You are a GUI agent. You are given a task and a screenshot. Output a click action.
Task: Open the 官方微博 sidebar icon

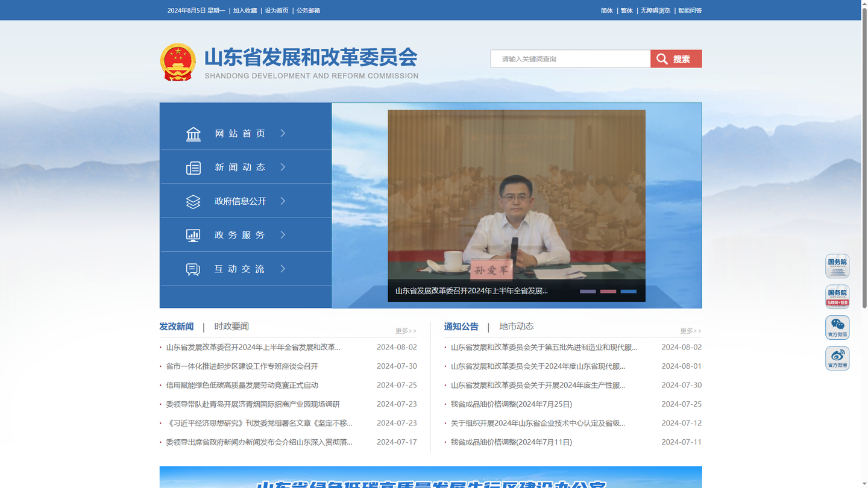(x=837, y=358)
